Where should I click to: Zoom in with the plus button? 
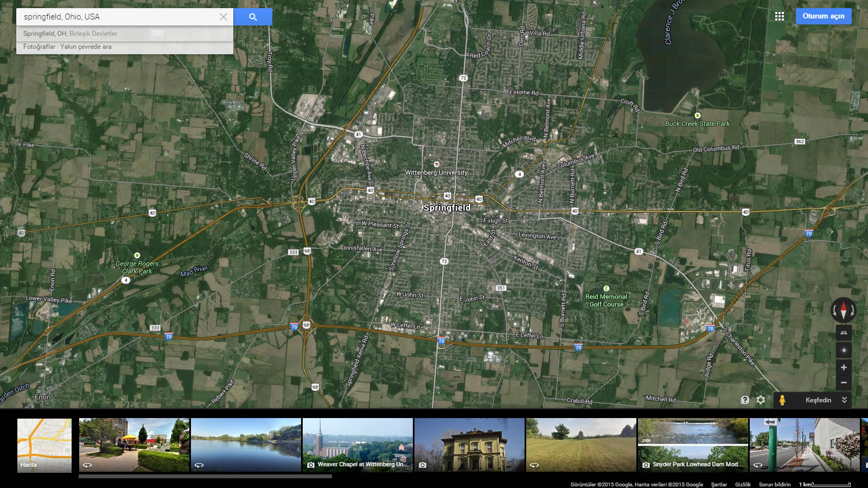[x=844, y=368]
